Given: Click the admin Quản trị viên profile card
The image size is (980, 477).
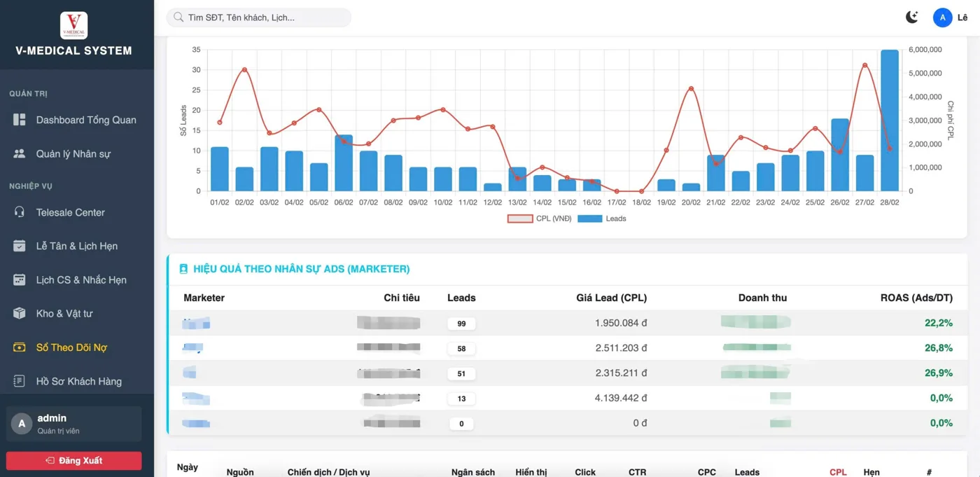Looking at the screenshot, I should coord(74,424).
